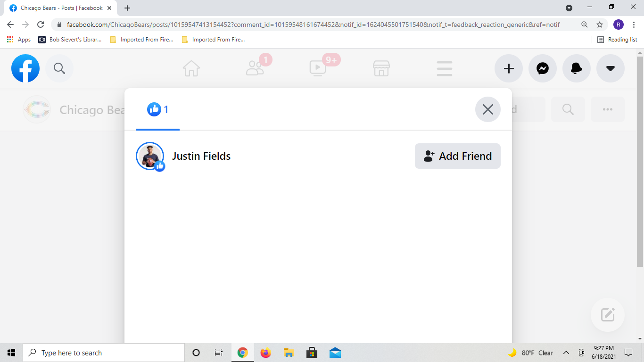Open Bob Sievert's Library bookmark

click(x=70, y=40)
